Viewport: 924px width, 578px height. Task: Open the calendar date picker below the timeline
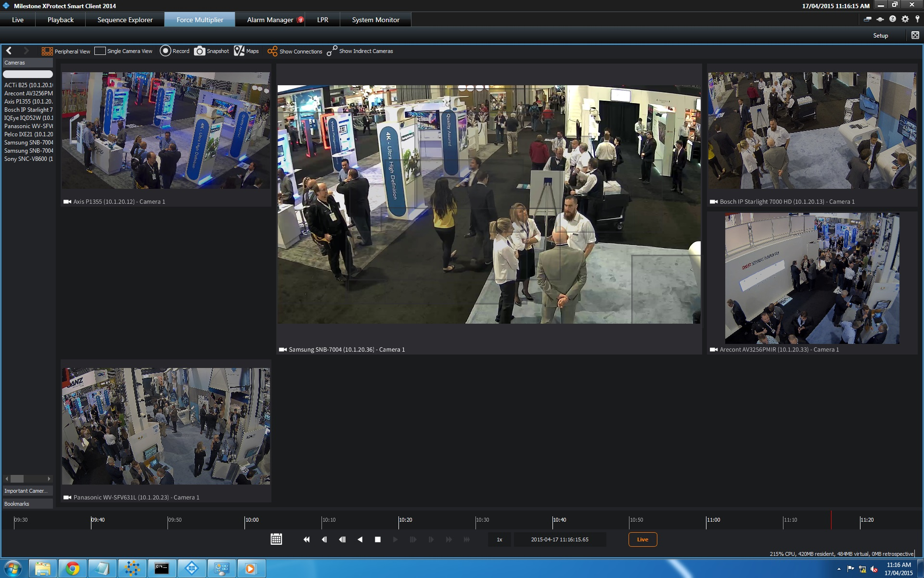(x=276, y=539)
